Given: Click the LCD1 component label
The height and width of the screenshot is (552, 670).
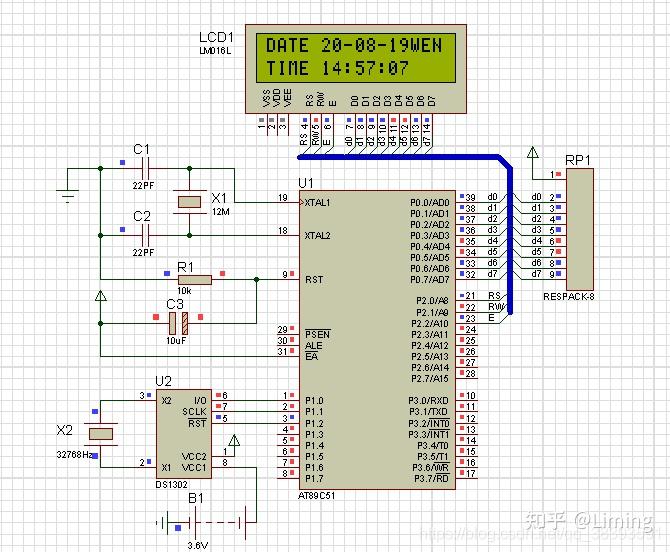Looking at the screenshot, I should click(x=216, y=38).
